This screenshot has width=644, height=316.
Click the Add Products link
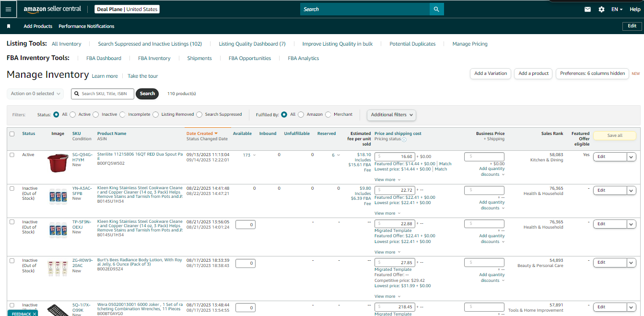tap(38, 26)
